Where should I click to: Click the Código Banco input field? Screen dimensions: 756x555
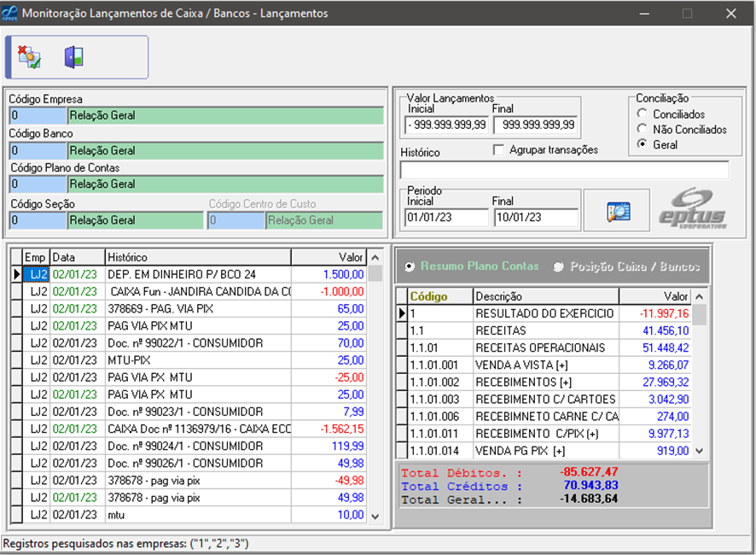(38, 150)
